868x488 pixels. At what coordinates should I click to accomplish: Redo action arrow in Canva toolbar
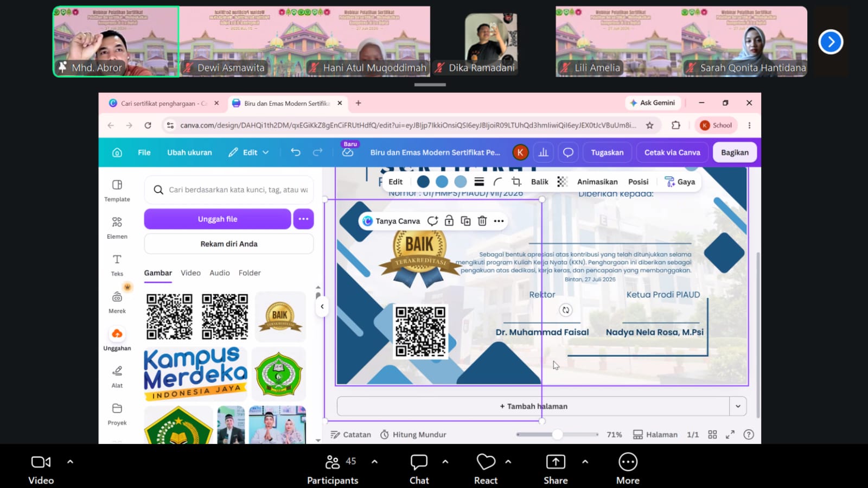click(318, 153)
